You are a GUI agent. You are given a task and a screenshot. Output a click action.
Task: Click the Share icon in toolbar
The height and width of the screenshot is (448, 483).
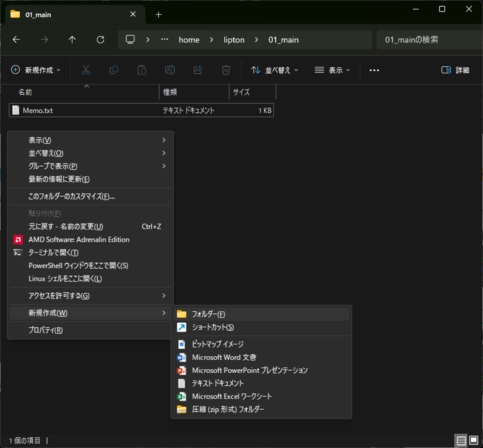coord(198,70)
